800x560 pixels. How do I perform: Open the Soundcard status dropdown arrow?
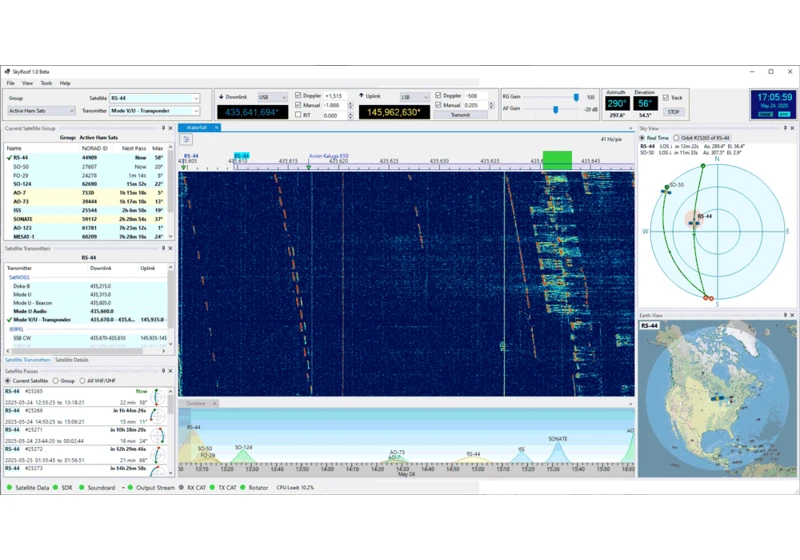[x=123, y=488]
